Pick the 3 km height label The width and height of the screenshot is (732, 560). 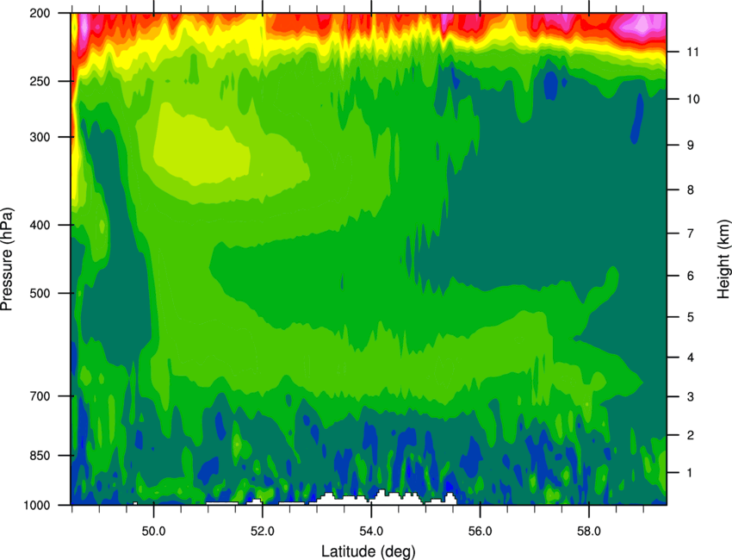coord(691,397)
